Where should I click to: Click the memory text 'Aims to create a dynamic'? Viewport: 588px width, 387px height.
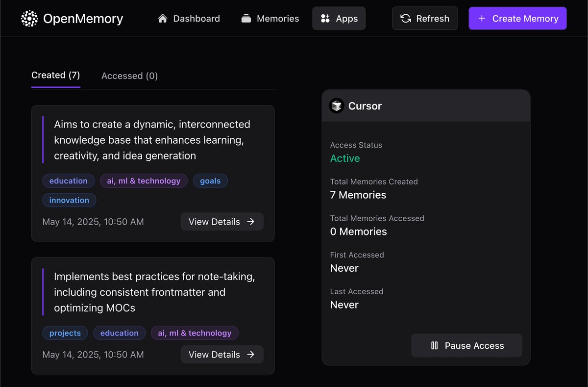152,140
